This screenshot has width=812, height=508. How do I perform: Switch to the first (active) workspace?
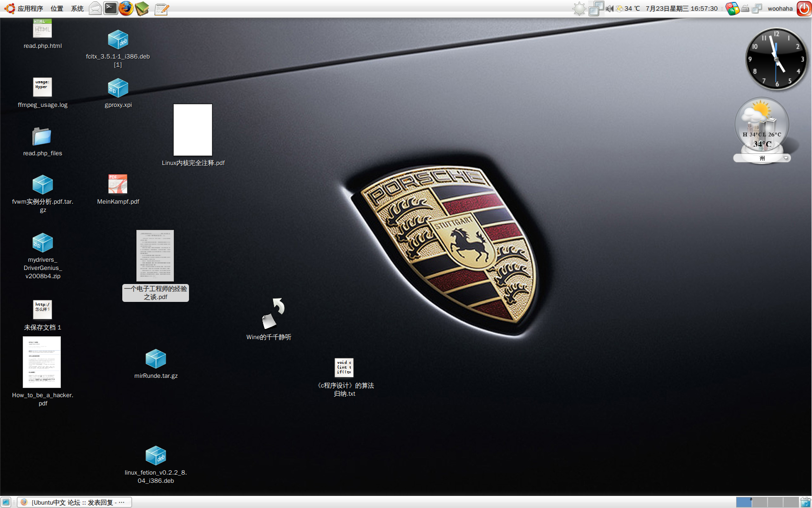pyautogui.click(x=744, y=502)
